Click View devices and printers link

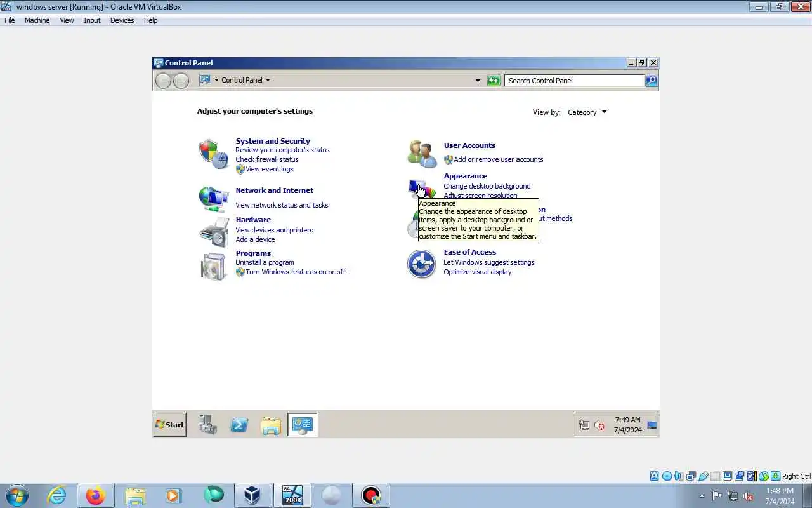pos(274,230)
